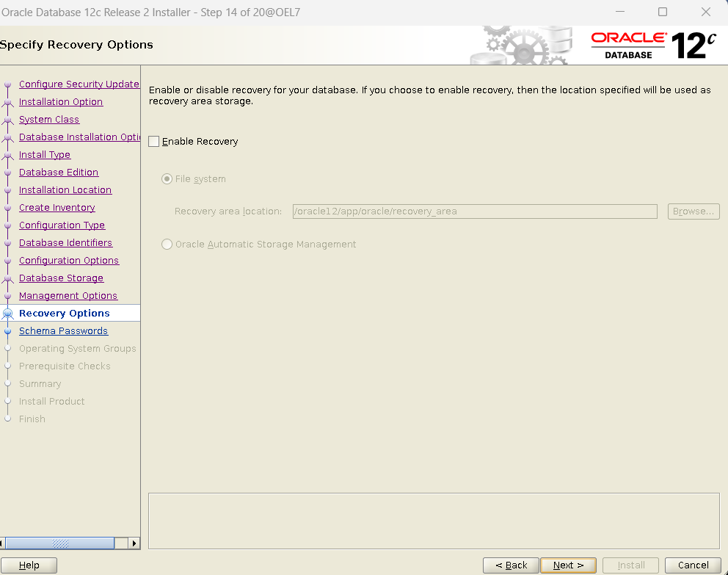Open the Create Inventory step
The image size is (728, 575).
click(x=57, y=208)
